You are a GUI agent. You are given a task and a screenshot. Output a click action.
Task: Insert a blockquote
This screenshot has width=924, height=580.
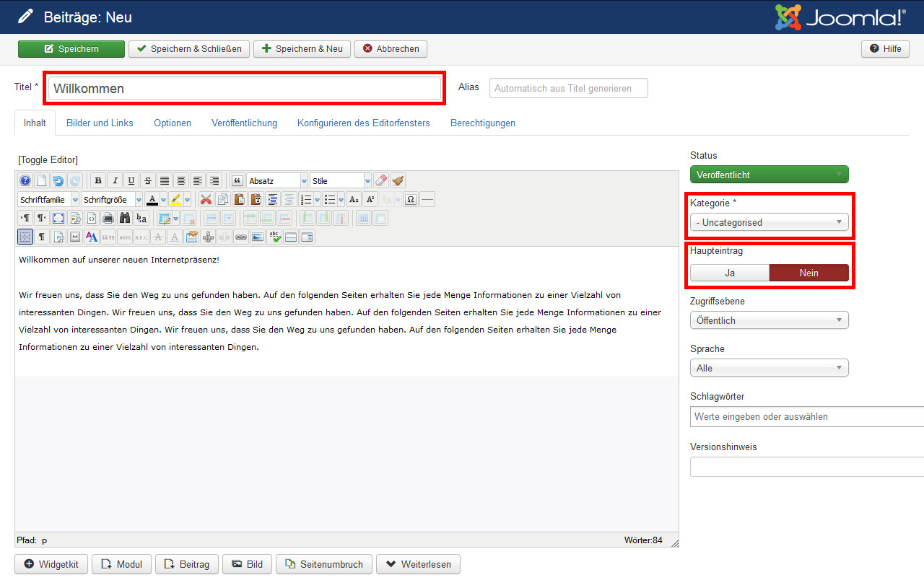pos(237,180)
